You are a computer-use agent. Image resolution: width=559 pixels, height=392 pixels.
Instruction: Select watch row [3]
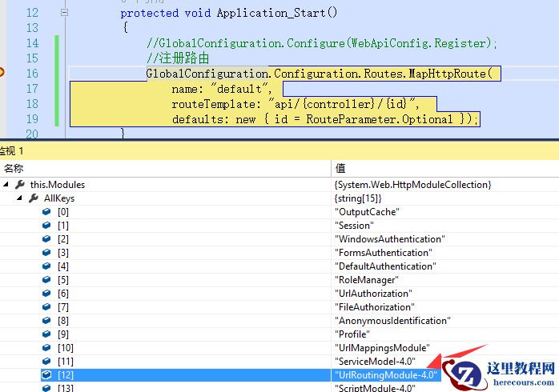point(279,253)
